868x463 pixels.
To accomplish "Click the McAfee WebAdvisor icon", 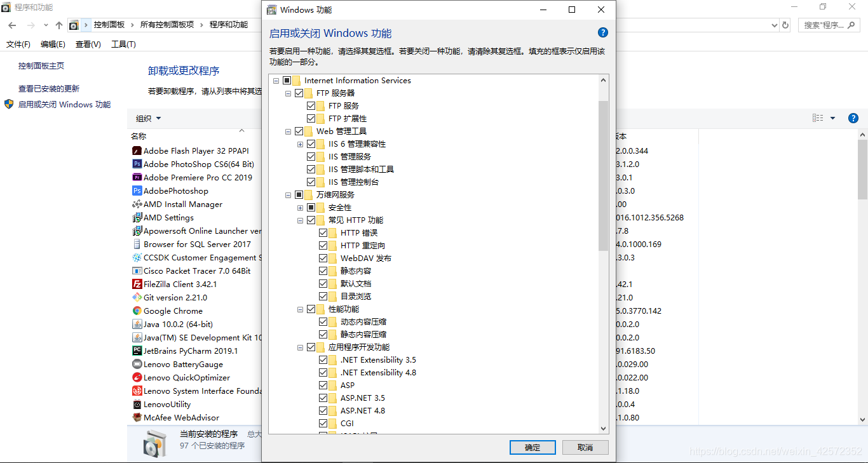I will tap(137, 417).
